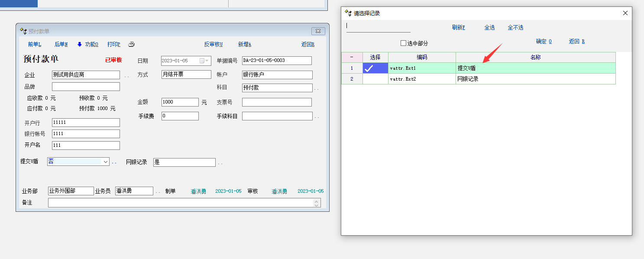Open the 前单L menu item
The height and width of the screenshot is (259, 644).
tap(34, 44)
